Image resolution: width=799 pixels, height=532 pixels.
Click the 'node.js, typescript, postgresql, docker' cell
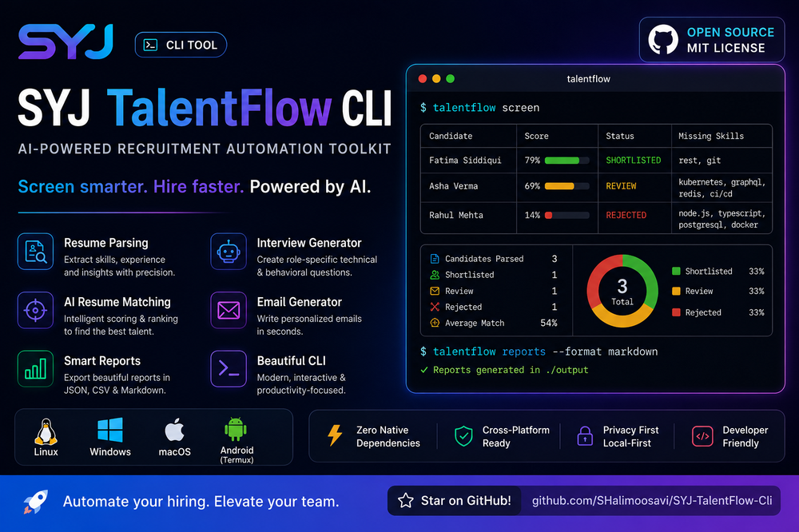(722, 219)
